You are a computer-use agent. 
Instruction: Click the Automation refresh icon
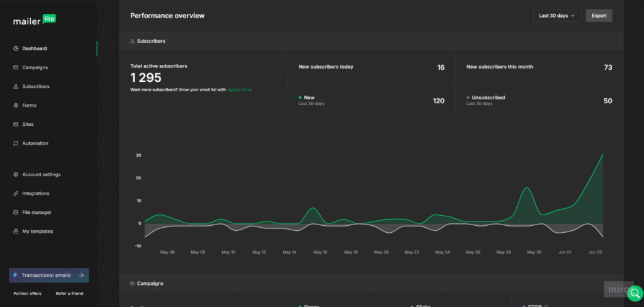[x=16, y=143]
